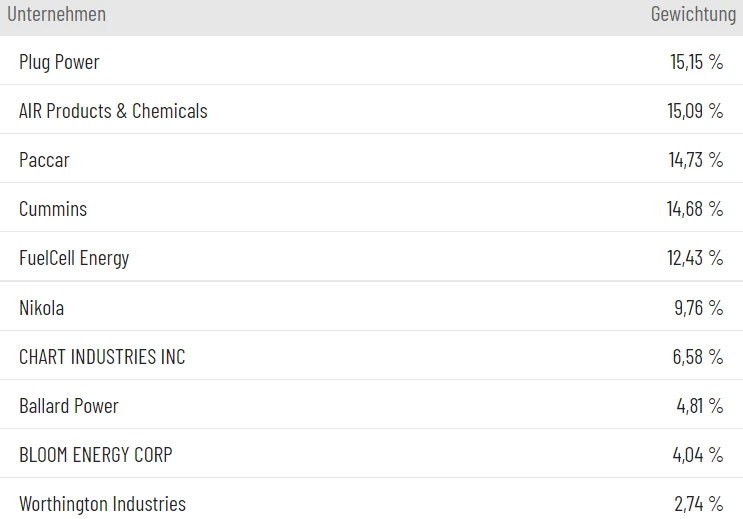Click the 2,74 % weighting value

point(698,503)
